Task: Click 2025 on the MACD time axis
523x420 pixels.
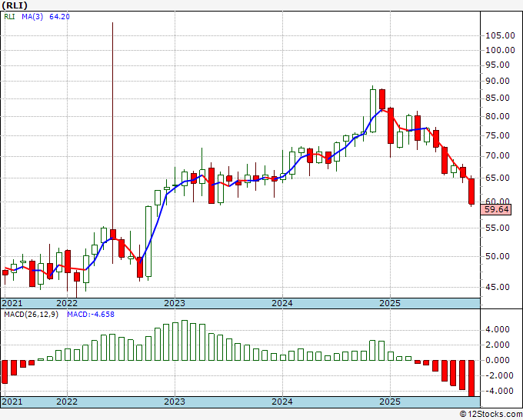Action: (390, 402)
